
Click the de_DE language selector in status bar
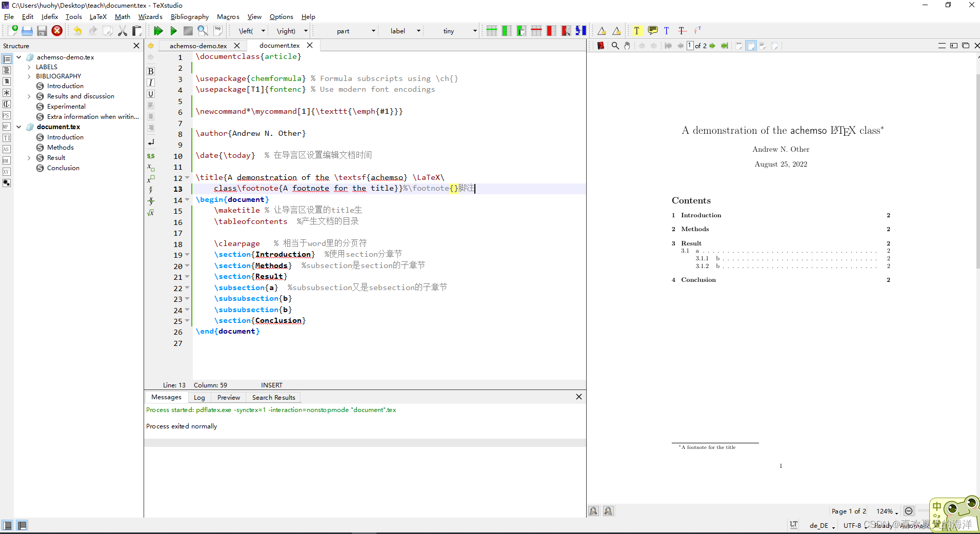[x=822, y=525]
